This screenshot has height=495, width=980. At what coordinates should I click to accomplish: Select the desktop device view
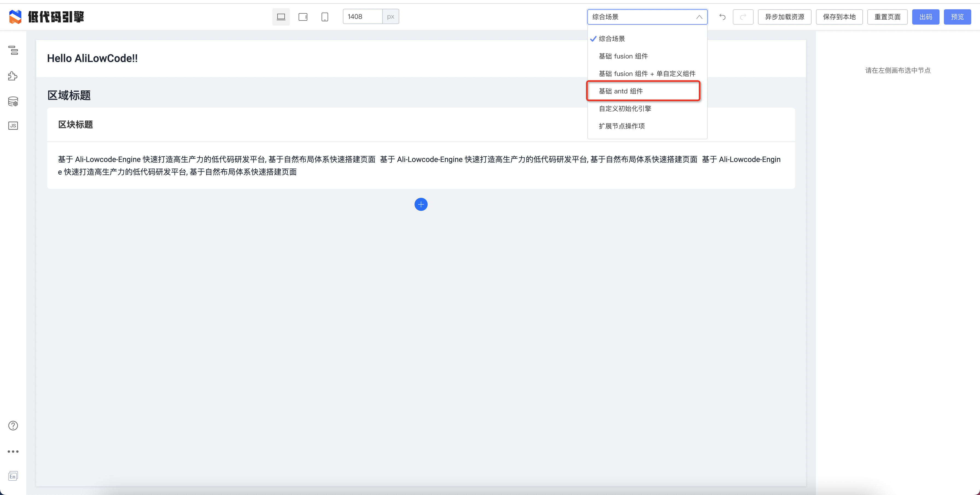point(281,17)
